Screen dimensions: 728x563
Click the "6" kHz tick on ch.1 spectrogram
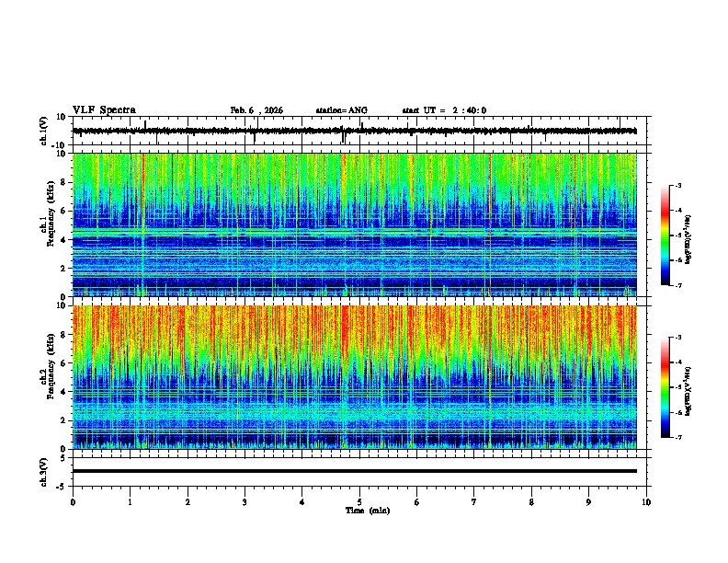[63, 211]
